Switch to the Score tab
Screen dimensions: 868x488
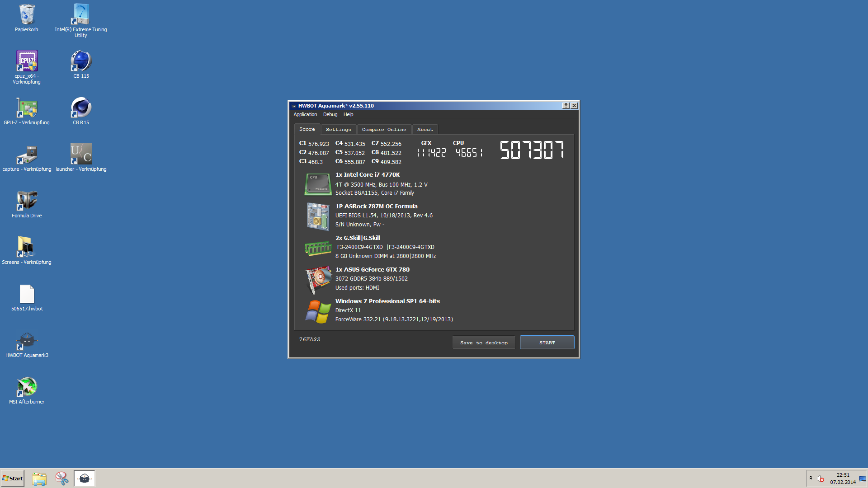click(x=307, y=129)
